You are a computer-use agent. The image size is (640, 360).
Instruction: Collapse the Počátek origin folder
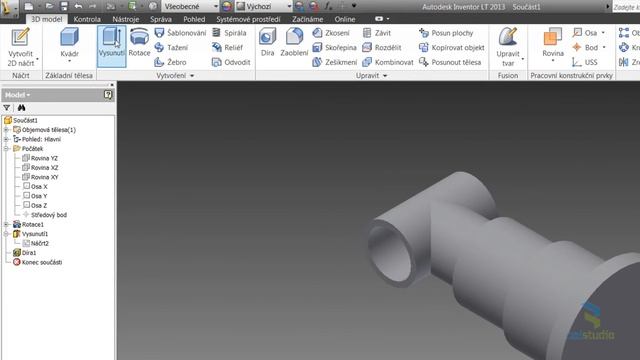point(6,149)
